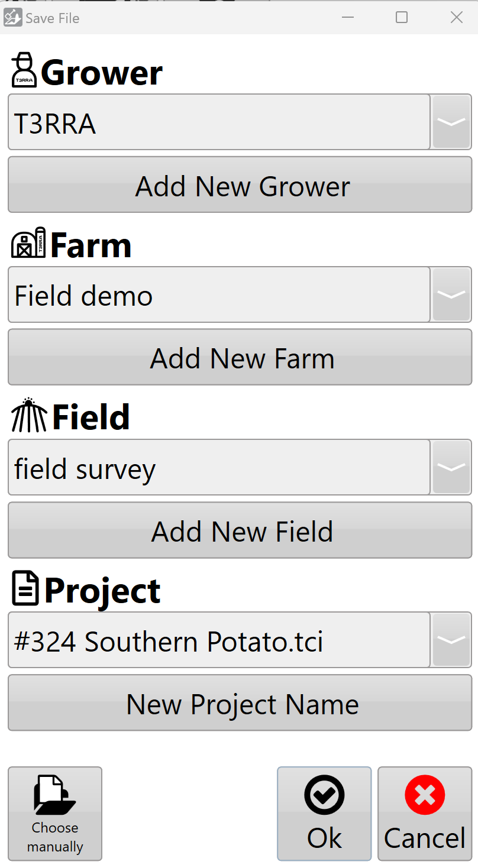The image size is (478, 868).
Task: Click the document icon beside Project
Action: tap(25, 588)
